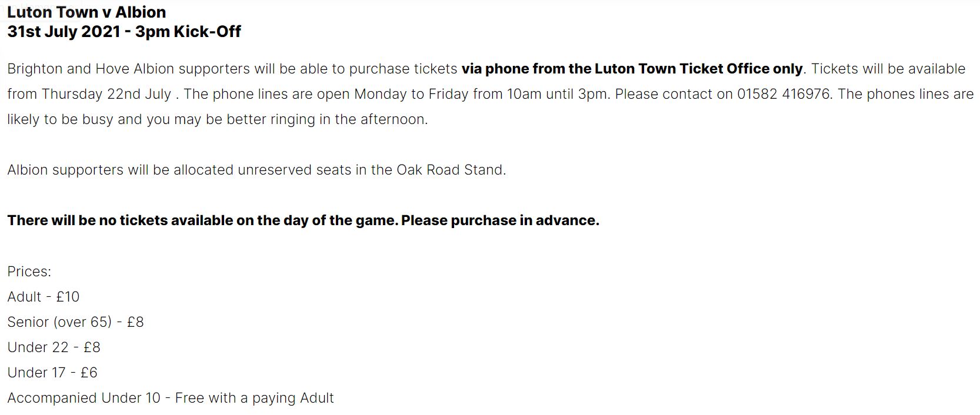This screenshot has height=415, width=980.
Task: Click the 'Thursday 22nd July' text
Action: 106,94
